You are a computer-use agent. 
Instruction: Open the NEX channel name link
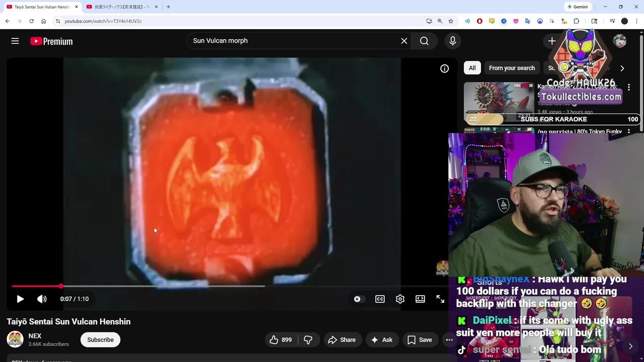pos(35,336)
